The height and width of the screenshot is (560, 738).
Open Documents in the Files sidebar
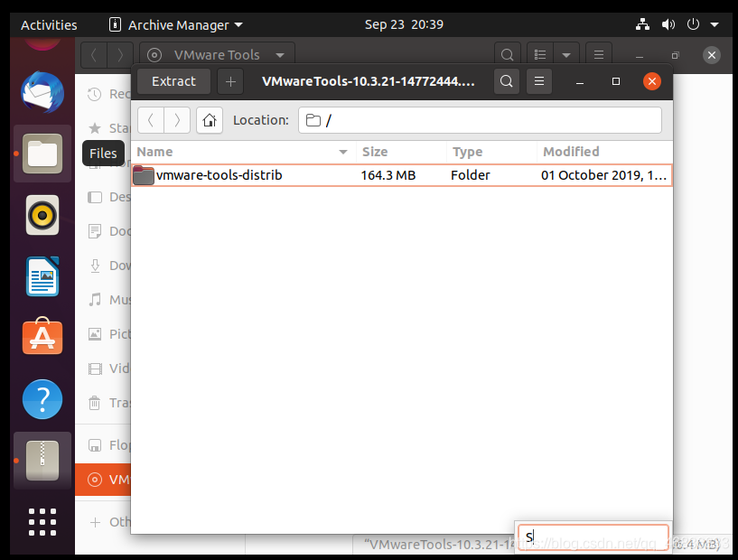tap(104, 231)
